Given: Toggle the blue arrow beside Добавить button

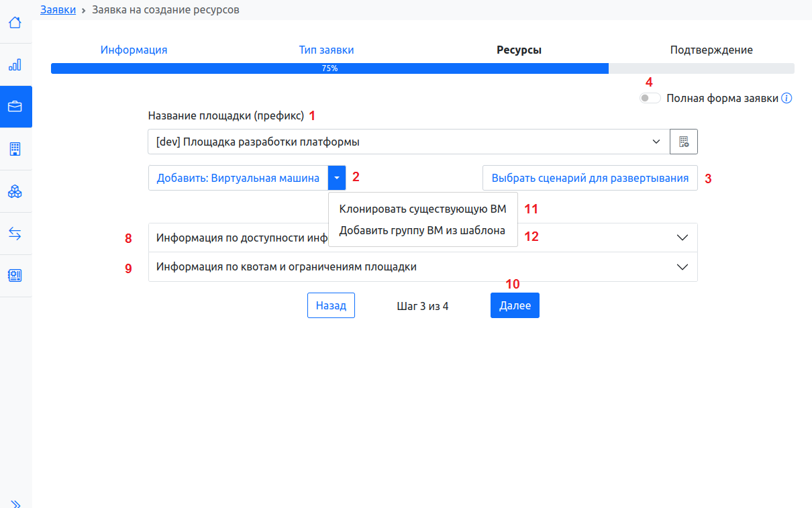Looking at the screenshot, I should [337, 178].
